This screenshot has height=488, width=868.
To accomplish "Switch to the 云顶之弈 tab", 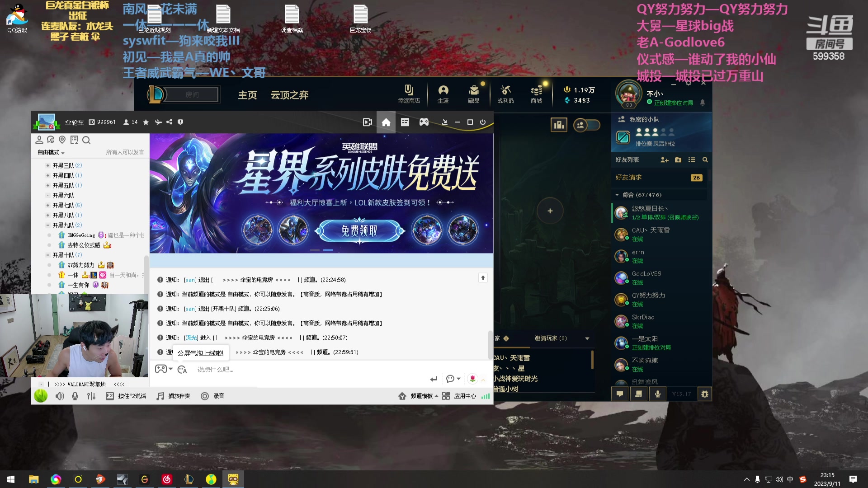I will (x=289, y=95).
